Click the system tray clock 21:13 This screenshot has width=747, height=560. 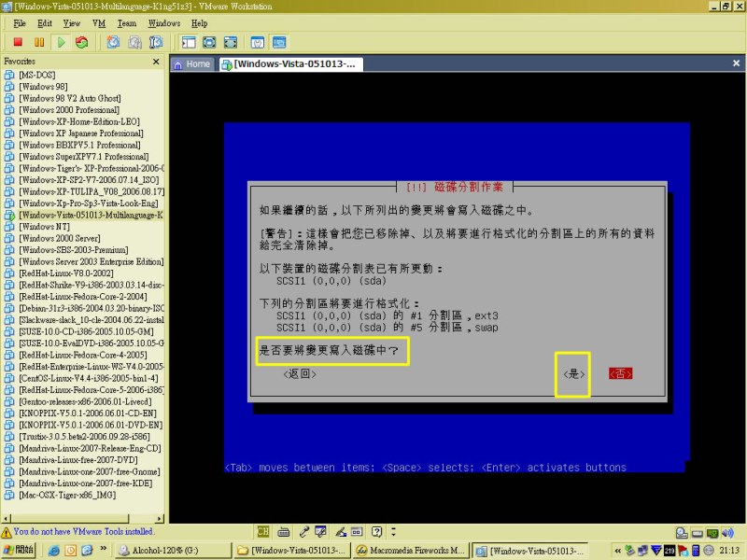click(729, 551)
